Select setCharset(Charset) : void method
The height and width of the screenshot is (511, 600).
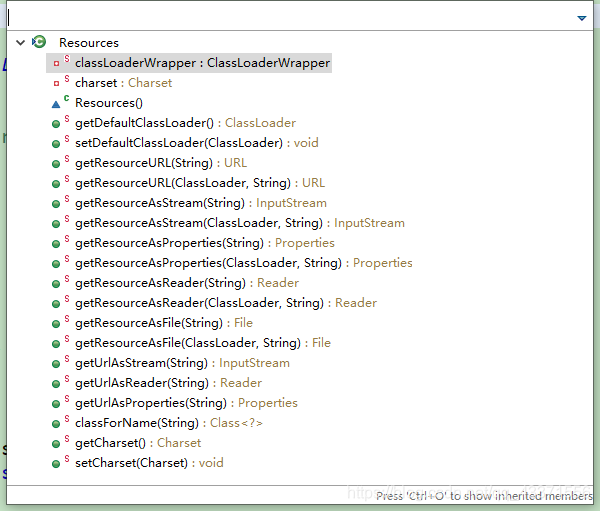(x=149, y=463)
